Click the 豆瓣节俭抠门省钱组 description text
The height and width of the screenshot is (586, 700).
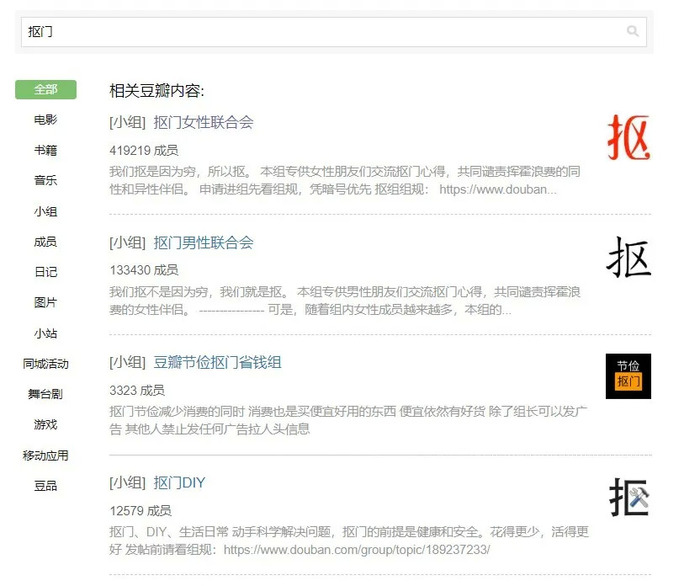[x=348, y=420]
